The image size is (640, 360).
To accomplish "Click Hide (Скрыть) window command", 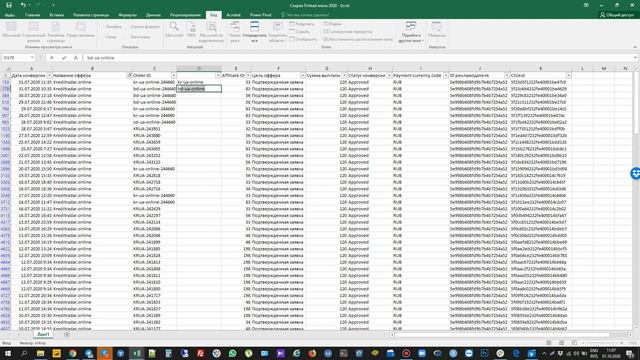I will pyautogui.click(x=300, y=32).
